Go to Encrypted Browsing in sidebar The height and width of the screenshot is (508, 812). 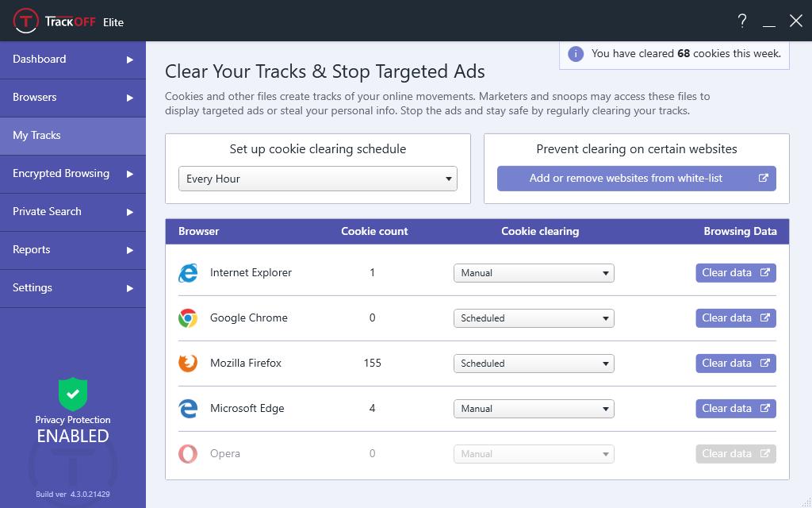click(72, 174)
